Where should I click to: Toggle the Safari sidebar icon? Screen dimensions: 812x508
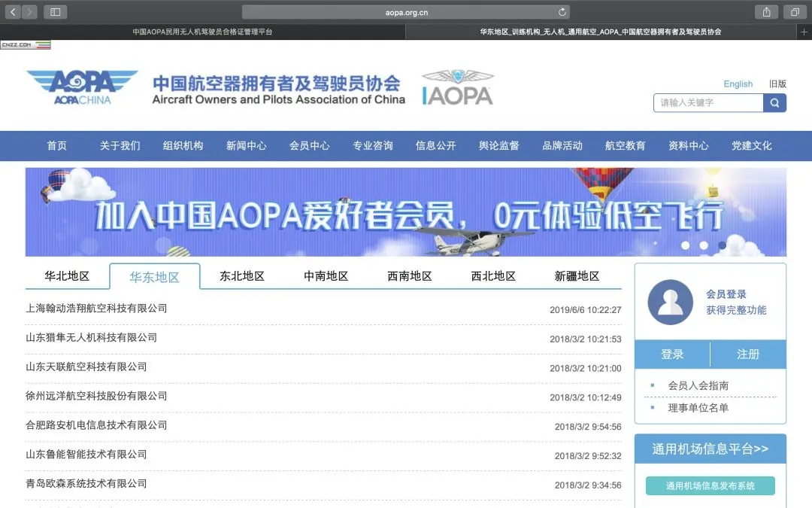[x=55, y=12]
